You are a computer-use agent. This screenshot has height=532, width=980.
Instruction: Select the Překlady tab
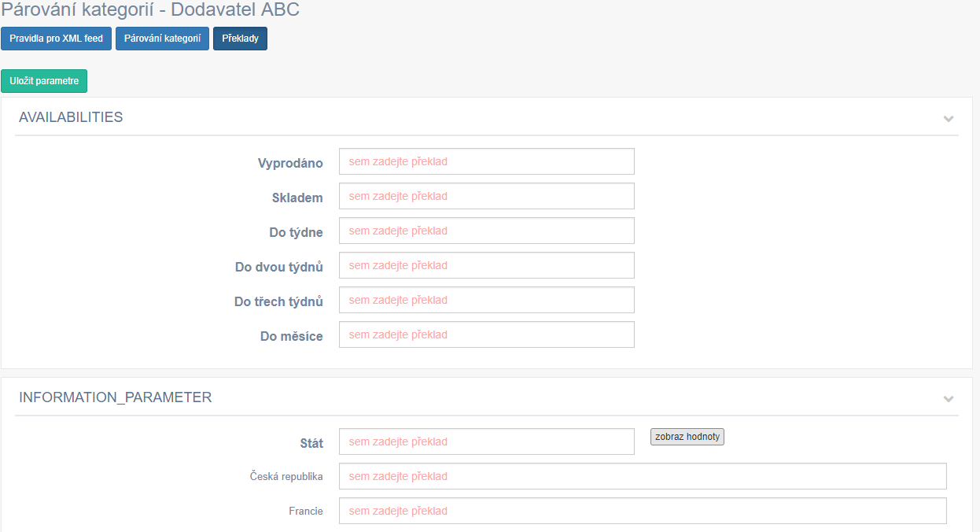coord(240,39)
